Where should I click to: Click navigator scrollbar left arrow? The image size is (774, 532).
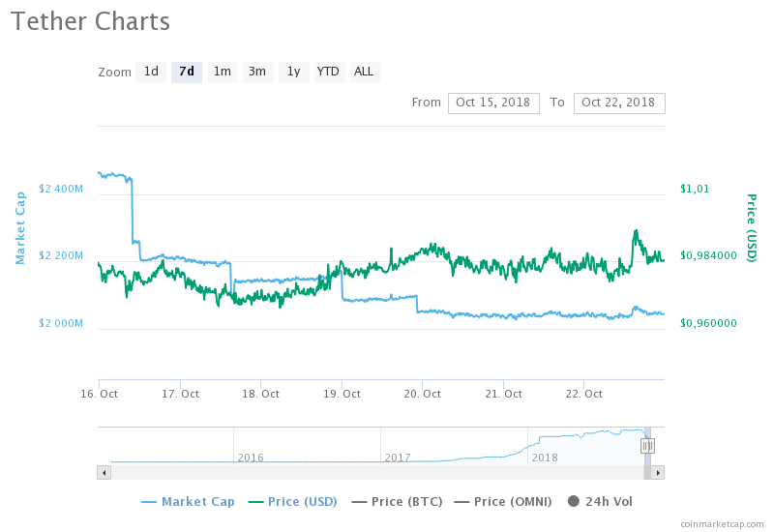pyautogui.click(x=104, y=473)
